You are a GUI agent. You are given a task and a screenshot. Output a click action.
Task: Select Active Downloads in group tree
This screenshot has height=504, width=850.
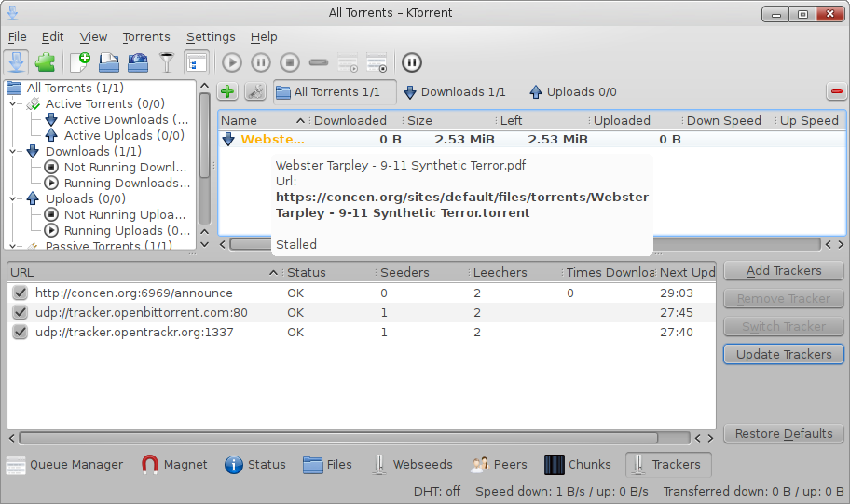[117, 119]
